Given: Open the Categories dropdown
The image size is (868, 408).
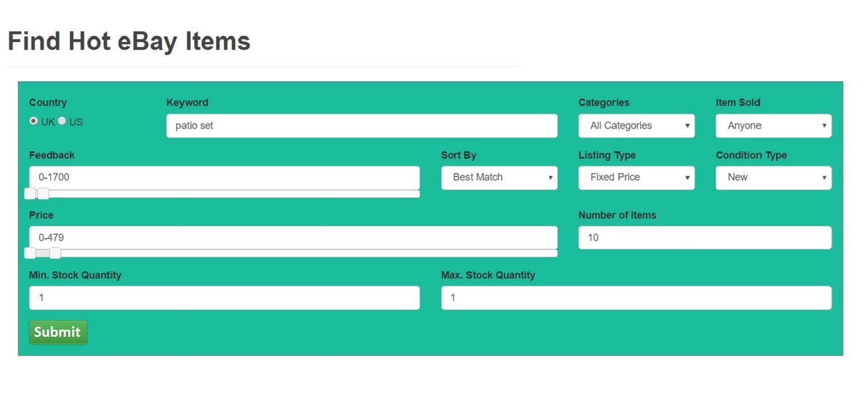Looking at the screenshot, I should pyautogui.click(x=636, y=126).
